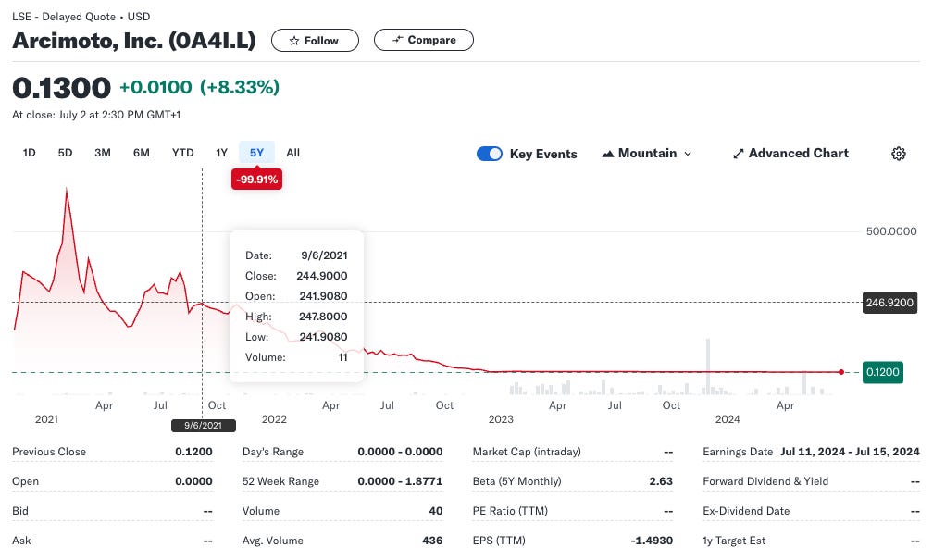This screenshot has width=933, height=560.
Task: Toggle the Key Events switch
Action: pos(490,154)
